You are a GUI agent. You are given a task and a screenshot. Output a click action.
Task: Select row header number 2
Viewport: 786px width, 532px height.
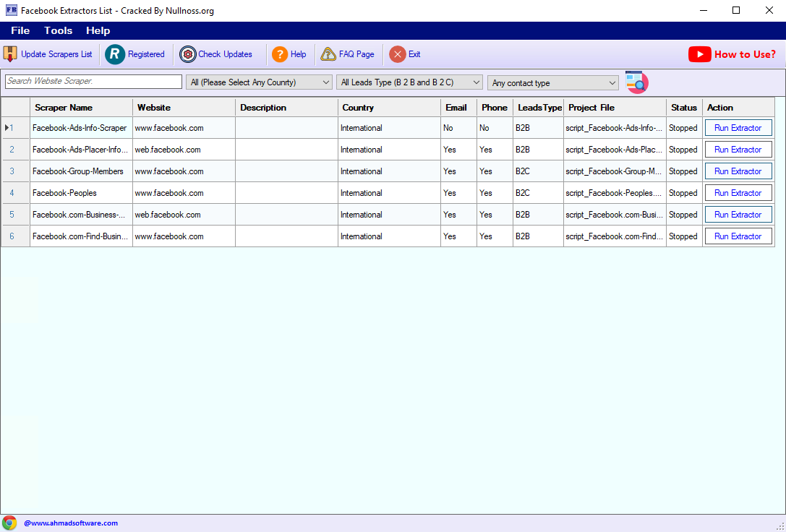pyautogui.click(x=15, y=150)
